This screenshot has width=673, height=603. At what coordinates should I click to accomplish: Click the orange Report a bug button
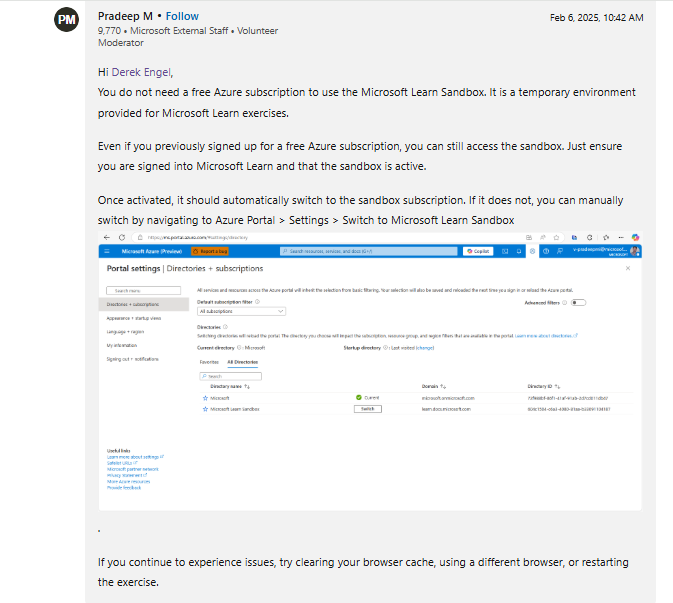pos(210,251)
